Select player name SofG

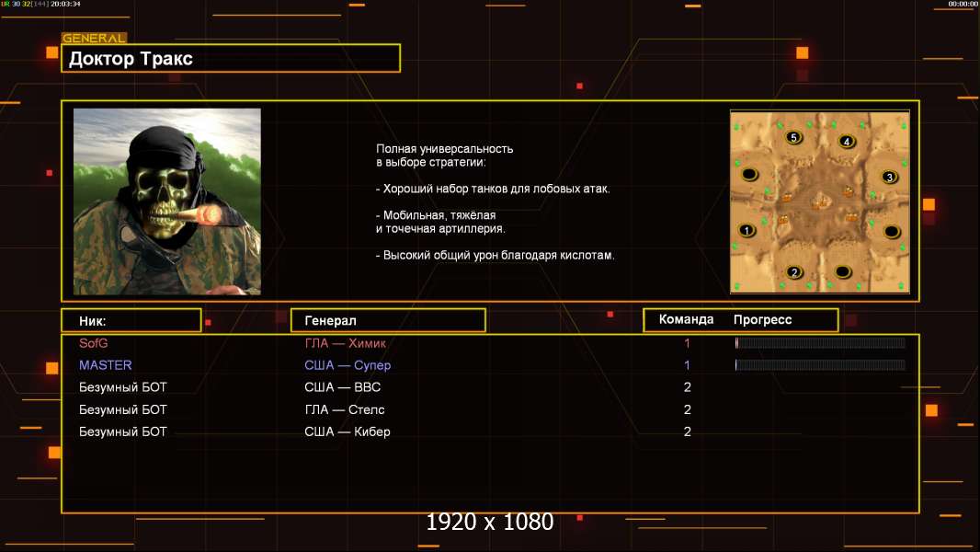point(93,343)
